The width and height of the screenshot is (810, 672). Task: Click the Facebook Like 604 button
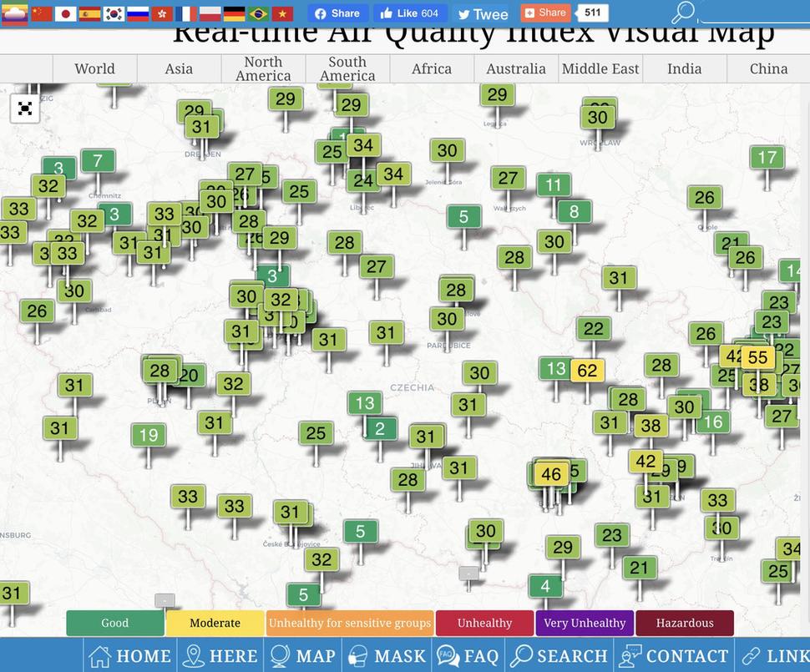[x=410, y=13]
